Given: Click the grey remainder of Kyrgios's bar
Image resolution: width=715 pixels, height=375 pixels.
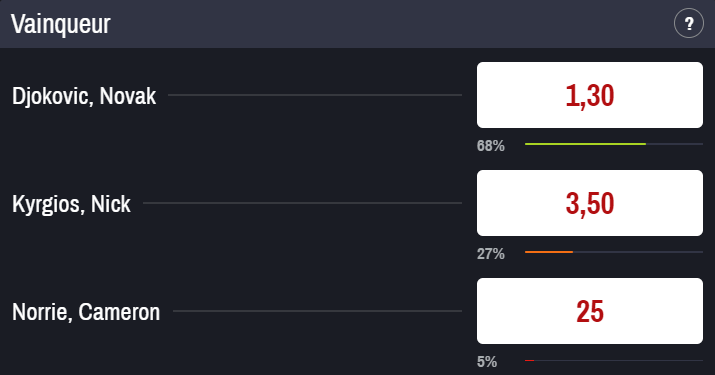Looking at the screenshot, I should pyautogui.click(x=638, y=252).
